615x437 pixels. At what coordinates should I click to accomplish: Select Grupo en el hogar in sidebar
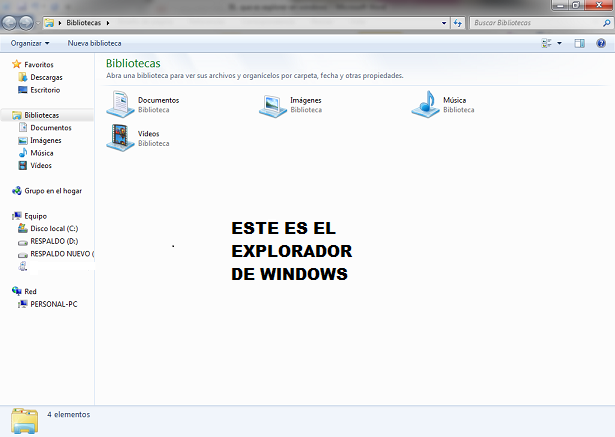click(x=53, y=191)
